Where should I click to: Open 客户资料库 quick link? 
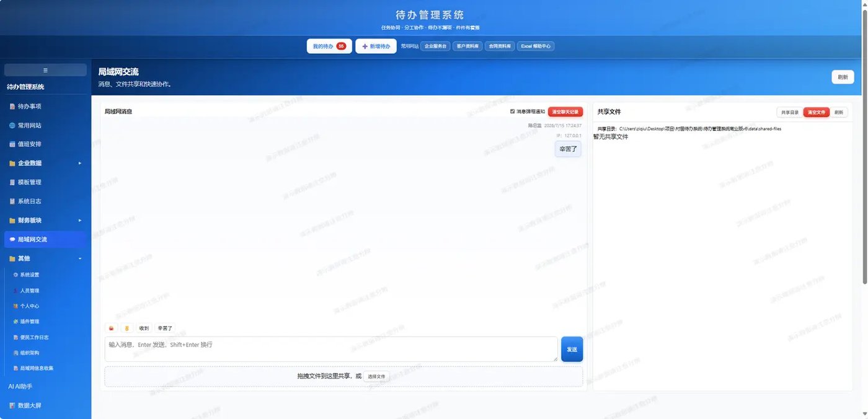click(467, 46)
